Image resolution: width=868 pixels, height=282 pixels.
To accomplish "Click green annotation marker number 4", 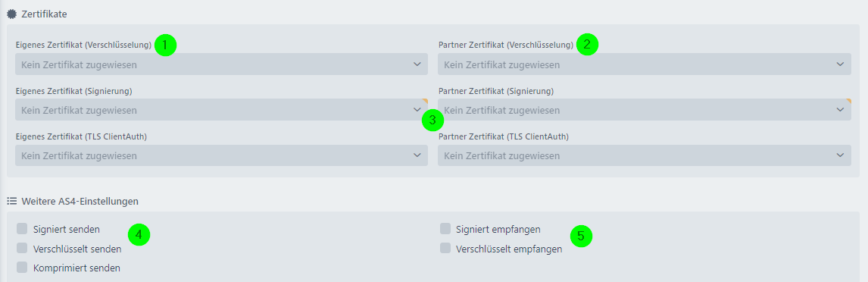I will [x=139, y=235].
